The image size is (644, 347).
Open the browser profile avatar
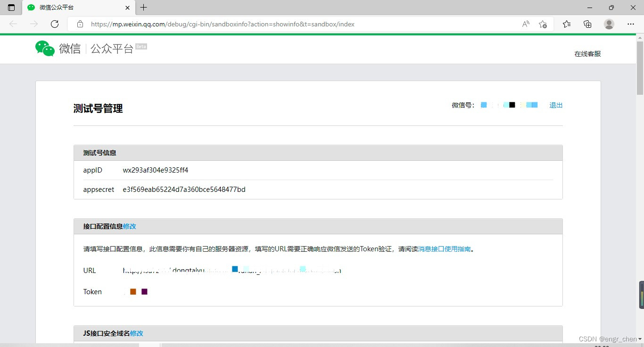(609, 24)
